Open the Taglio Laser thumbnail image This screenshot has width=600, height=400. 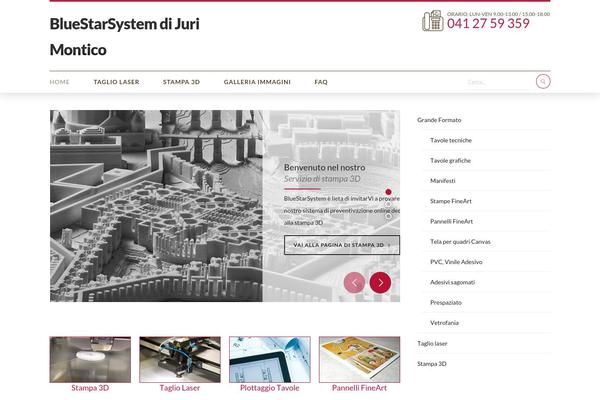[x=180, y=359]
